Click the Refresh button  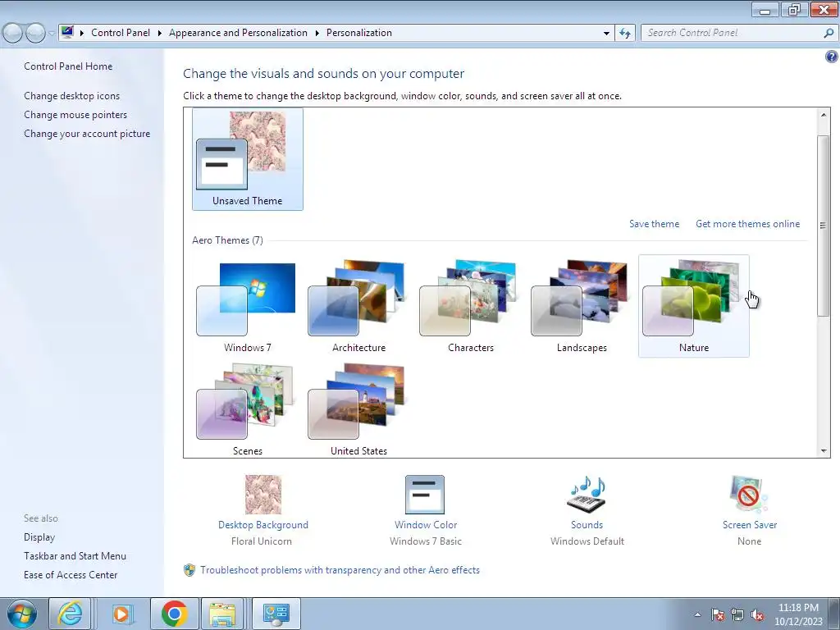coord(624,33)
